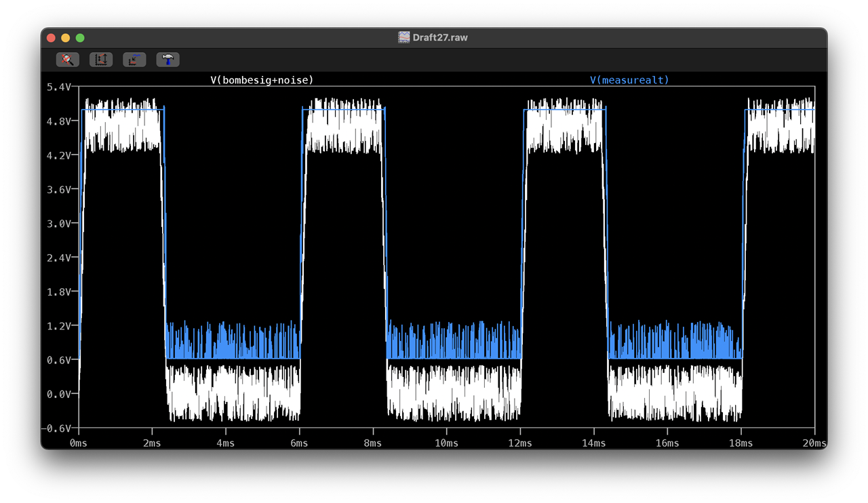Select the V(bombesig+noise) trace label
Image resolution: width=868 pixels, height=503 pixels.
click(x=262, y=80)
